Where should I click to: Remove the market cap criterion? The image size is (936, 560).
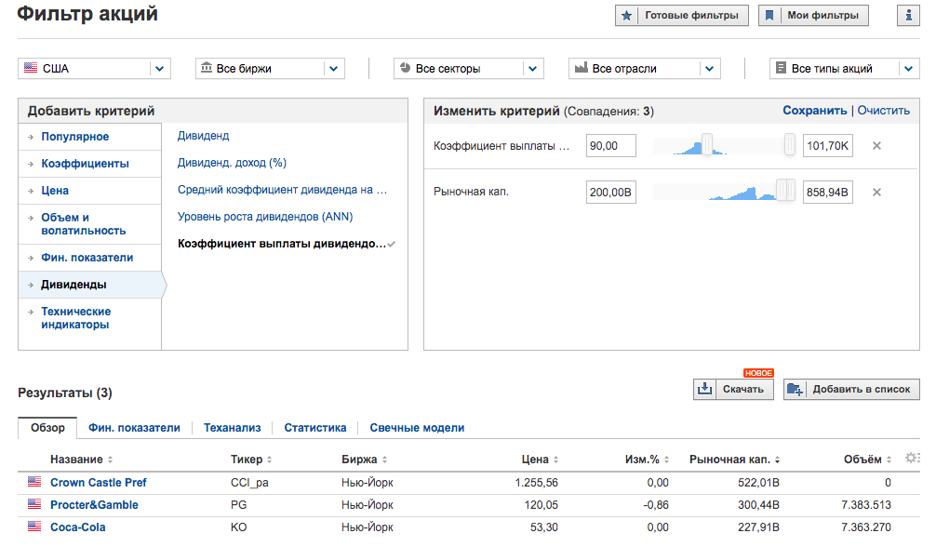point(876,193)
